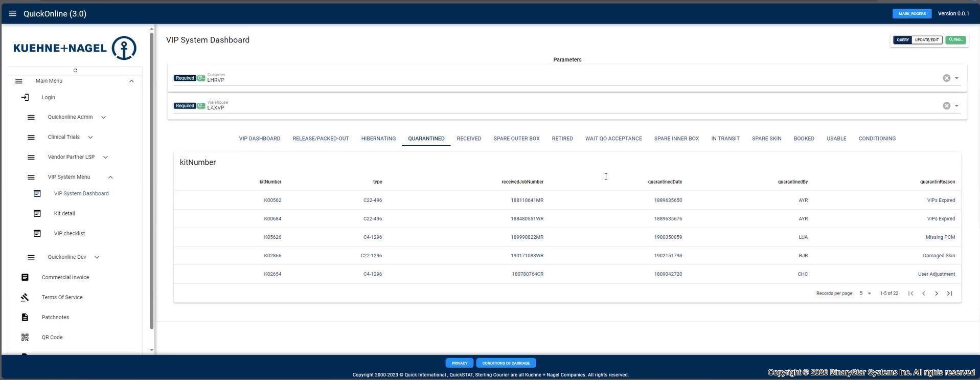The width and height of the screenshot is (980, 380).
Task: Click Quickonline Admin list icon
Action: 31,117
